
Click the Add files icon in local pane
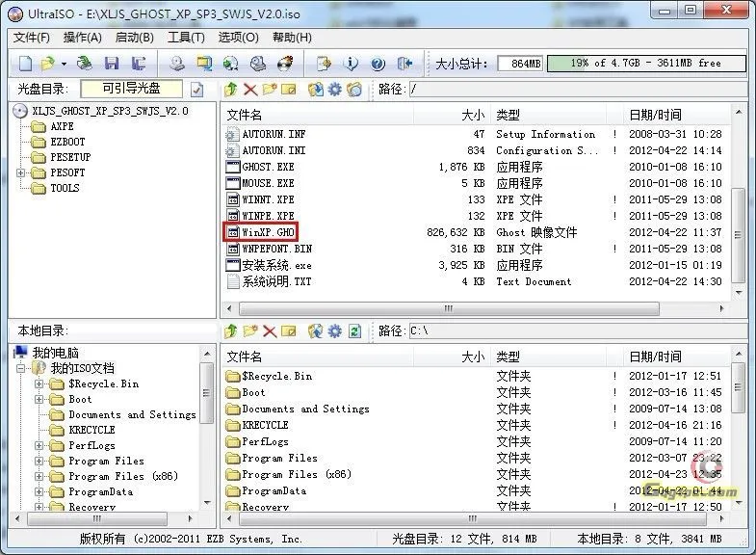click(316, 331)
